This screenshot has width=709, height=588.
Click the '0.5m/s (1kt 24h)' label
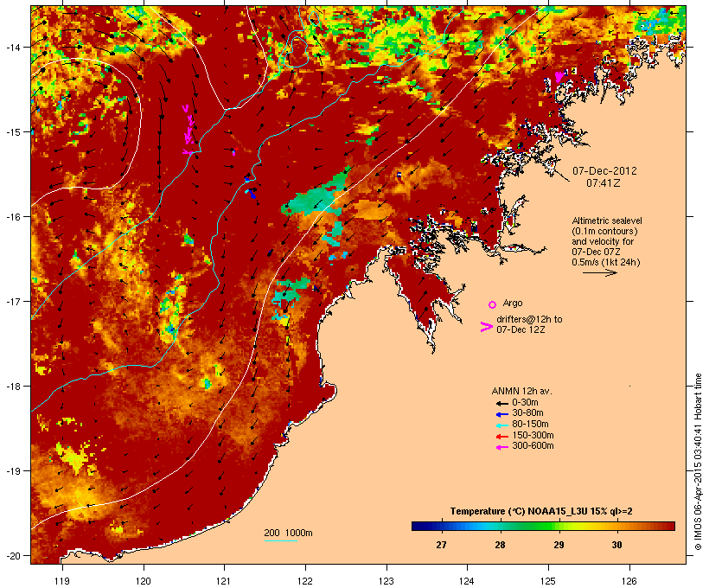[606, 262]
